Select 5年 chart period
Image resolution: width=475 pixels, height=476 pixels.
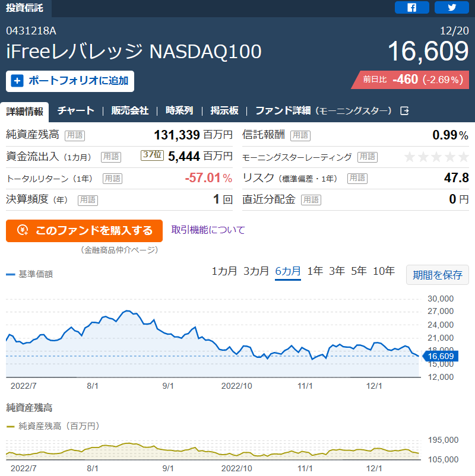(x=359, y=271)
